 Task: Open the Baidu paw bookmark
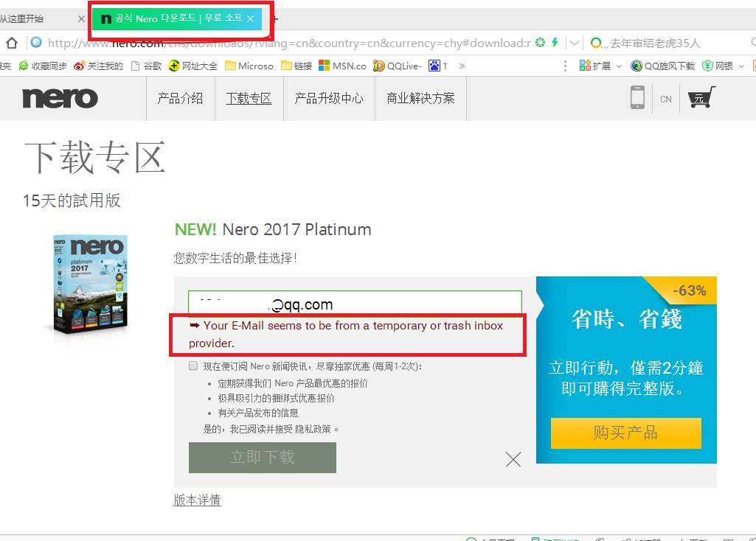[x=438, y=66]
